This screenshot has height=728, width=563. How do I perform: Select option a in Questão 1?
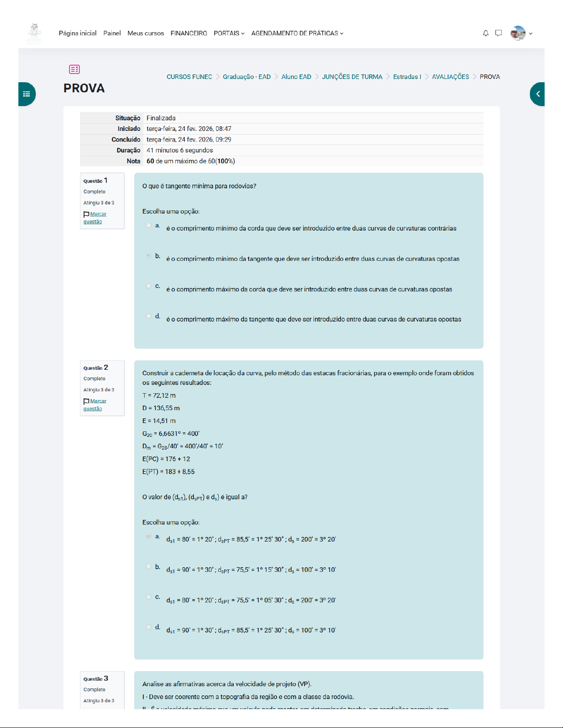click(148, 225)
